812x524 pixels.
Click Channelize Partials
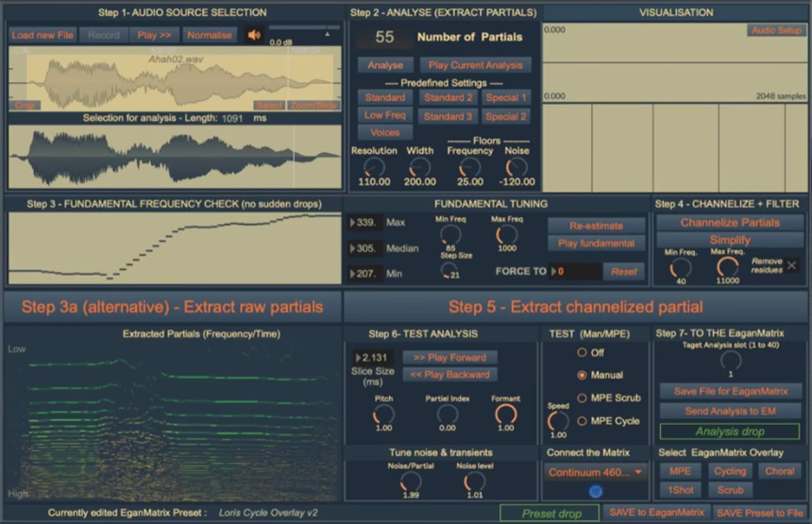point(730,223)
